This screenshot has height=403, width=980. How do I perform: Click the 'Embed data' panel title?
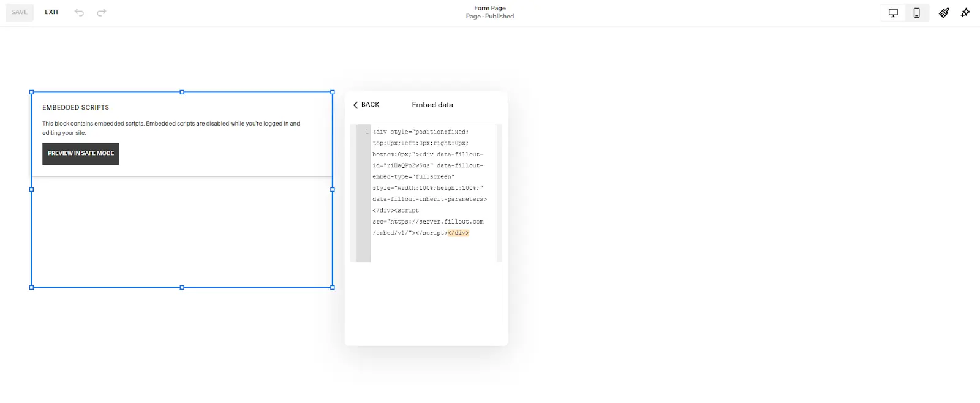(x=432, y=105)
